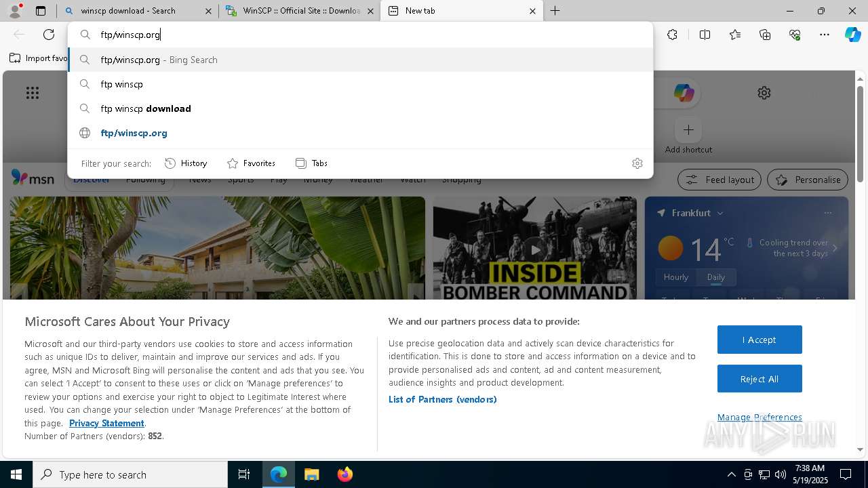The image size is (868, 488).
Task: Filter suggestions by Tabs
Action: point(311,163)
